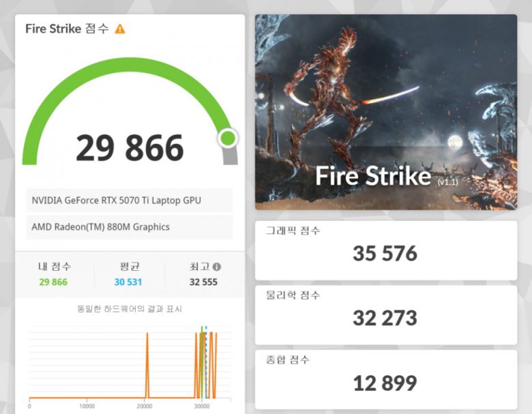Click the blue dashed average line in the chart
The image size is (532, 414).
[x=206, y=362]
